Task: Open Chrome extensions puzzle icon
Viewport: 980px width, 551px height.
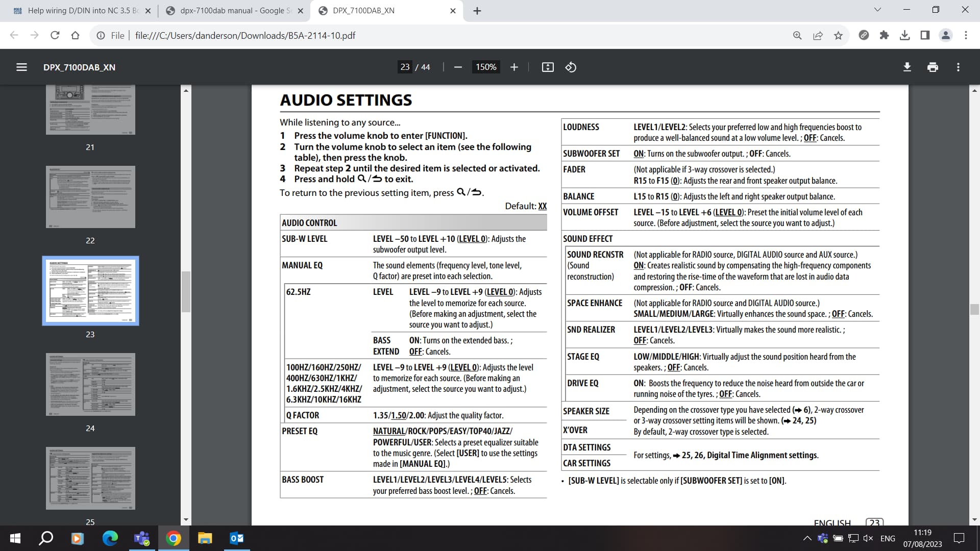Action: click(884, 35)
